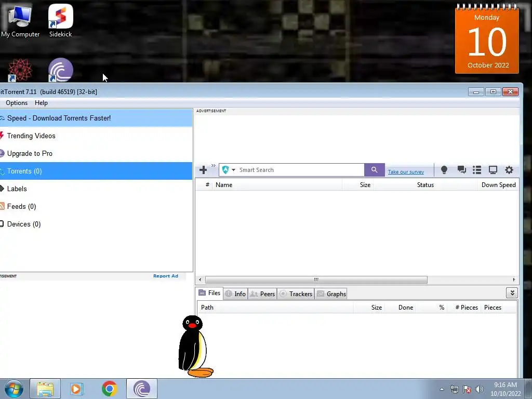Open the Help menu
Viewport: 532px width, 399px height.
[41, 103]
